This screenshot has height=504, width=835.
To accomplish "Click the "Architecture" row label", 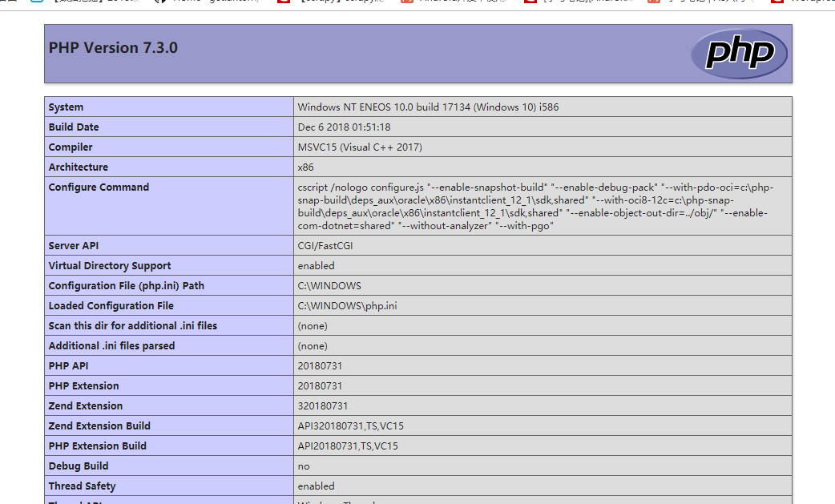I will tap(79, 167).
